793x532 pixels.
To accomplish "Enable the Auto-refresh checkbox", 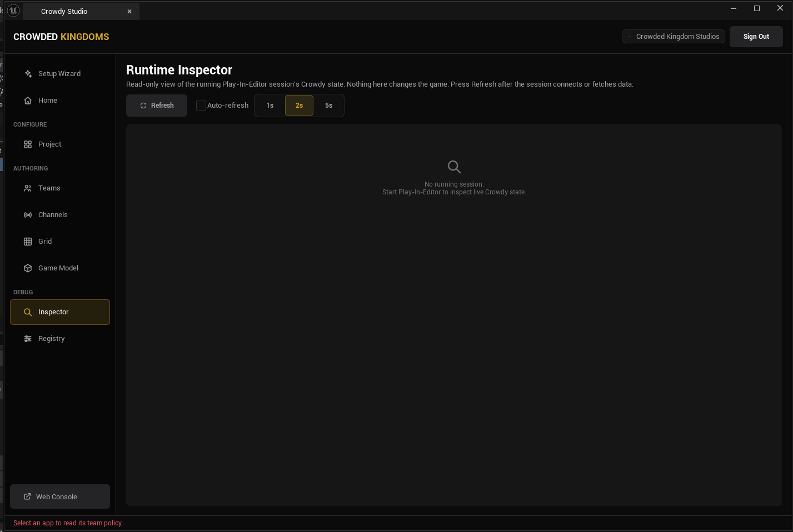I will [201, 106].
